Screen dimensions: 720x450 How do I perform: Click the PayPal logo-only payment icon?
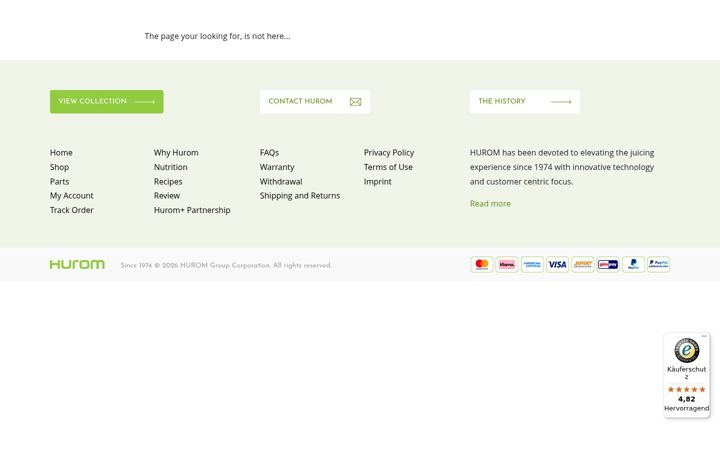tap(633, 264)
